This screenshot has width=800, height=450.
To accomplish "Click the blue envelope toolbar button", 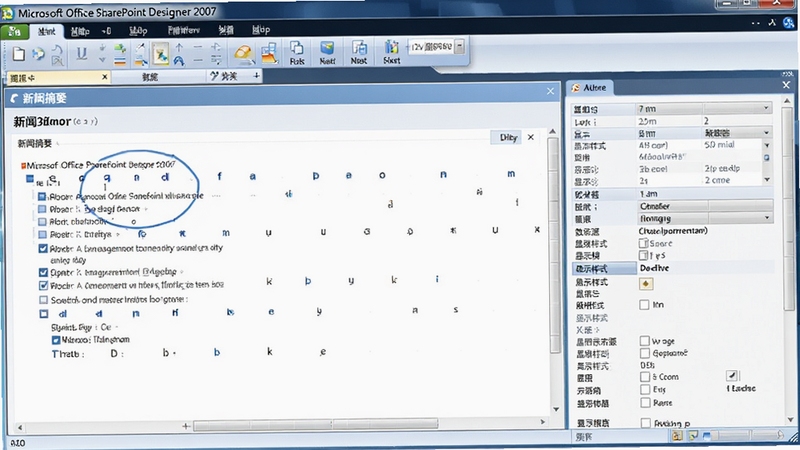I will 327,53.
